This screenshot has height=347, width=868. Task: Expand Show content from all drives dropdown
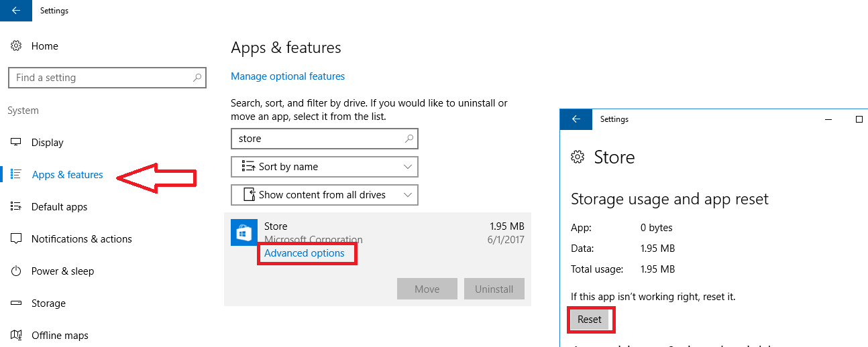[x=325, y=195]
